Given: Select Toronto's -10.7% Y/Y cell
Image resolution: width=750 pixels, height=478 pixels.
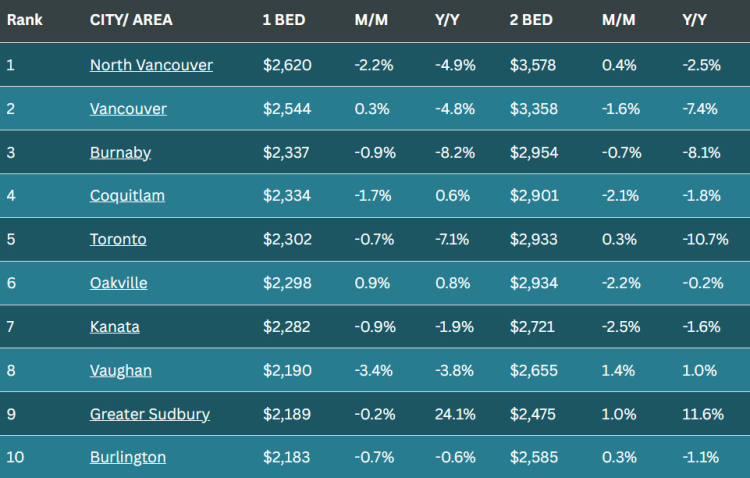Looking at the screenshot, I should 705,240.
